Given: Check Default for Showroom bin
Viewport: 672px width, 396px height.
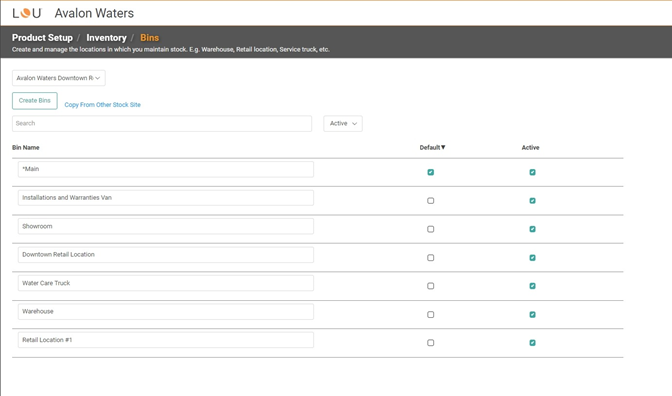Looking at the screenshot, I should (x=431, y=229).
